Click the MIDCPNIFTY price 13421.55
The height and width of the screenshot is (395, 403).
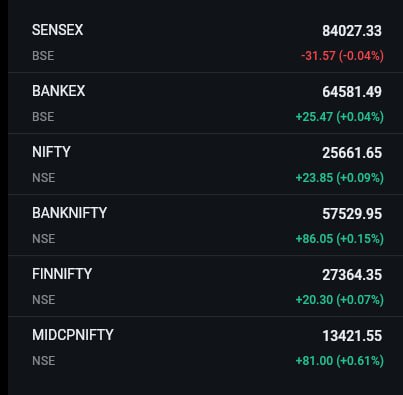pos(352,336)
